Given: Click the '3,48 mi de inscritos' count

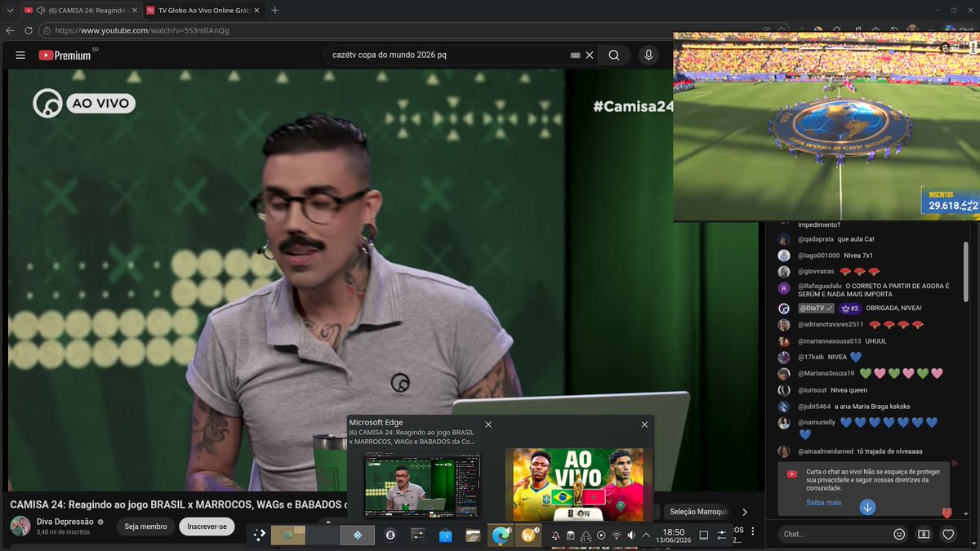Looking at the screenshot, I should click(62, 532).
